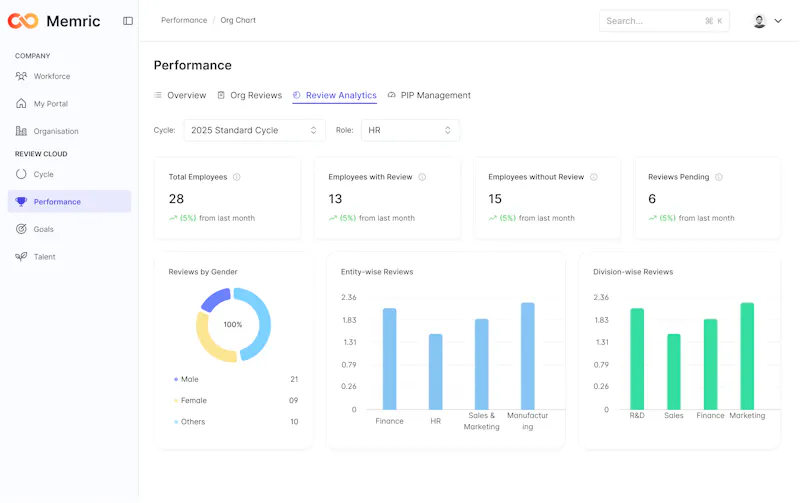Viewport: 800px width, 503px height.
Task: Show info for Employees without Review
Action: [594, 177]
